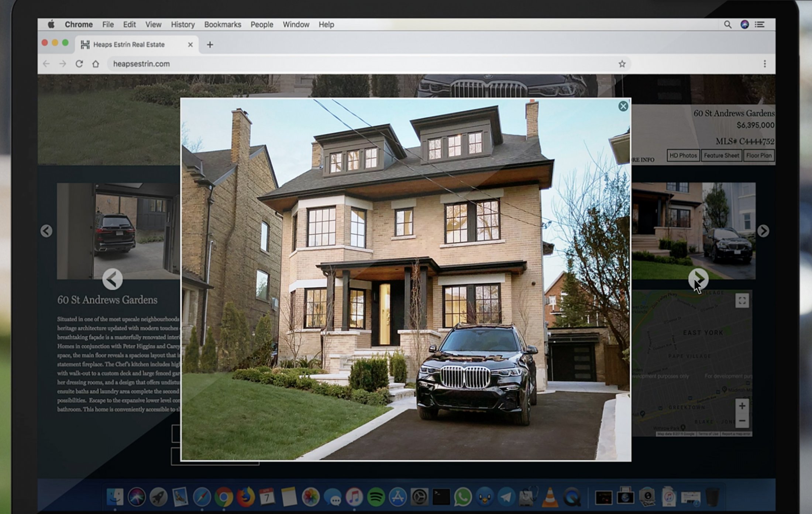Reload the Heaps Estrin page
Viewport: 812px width, 514px height.
[79, 64]
